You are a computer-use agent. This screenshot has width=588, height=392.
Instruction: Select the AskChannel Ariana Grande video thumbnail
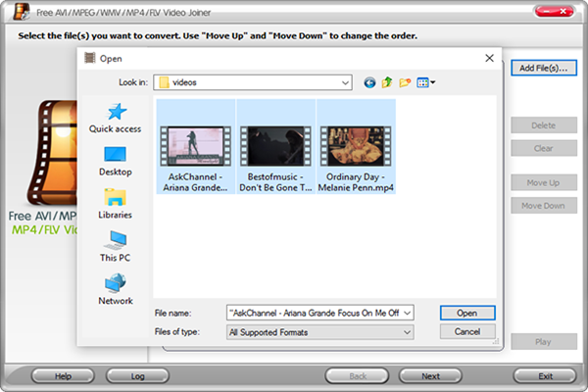click(x=193, y=147)
